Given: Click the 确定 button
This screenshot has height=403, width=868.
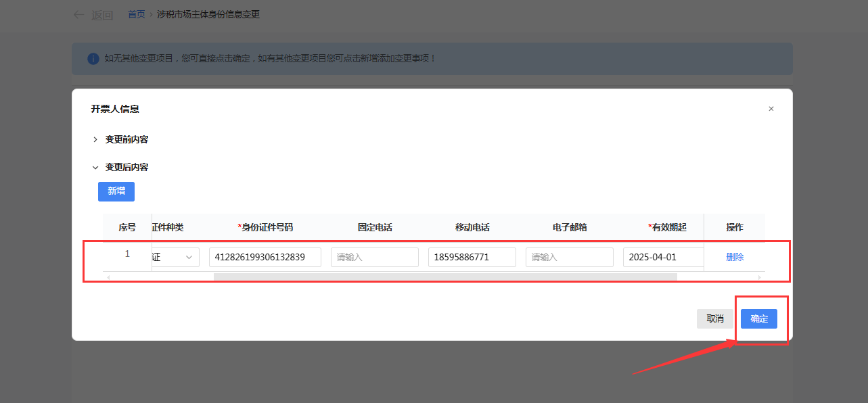Looking at the screenshot, I should (759, 318).
